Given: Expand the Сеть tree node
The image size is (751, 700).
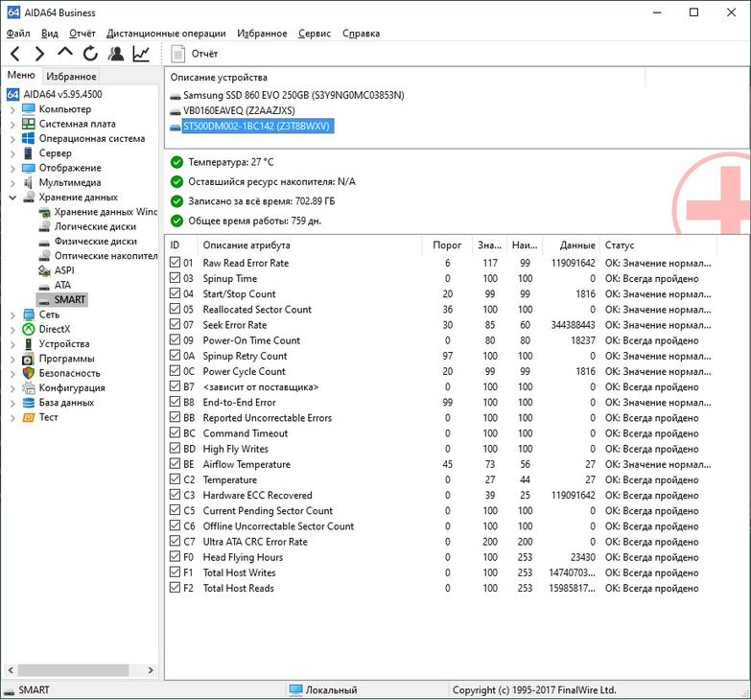Looking at the screenshot, I should (x=12, y=315).
